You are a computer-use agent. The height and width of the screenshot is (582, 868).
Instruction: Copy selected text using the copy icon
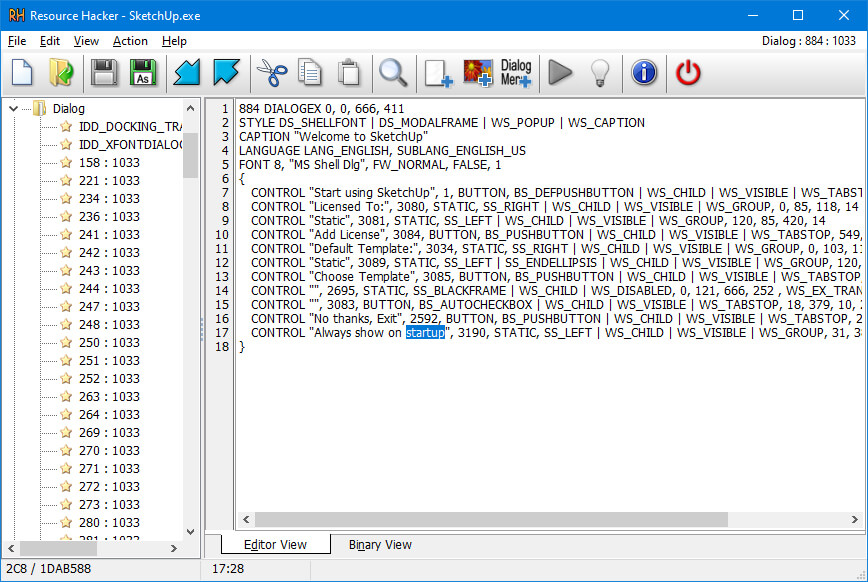click(309, 73)
